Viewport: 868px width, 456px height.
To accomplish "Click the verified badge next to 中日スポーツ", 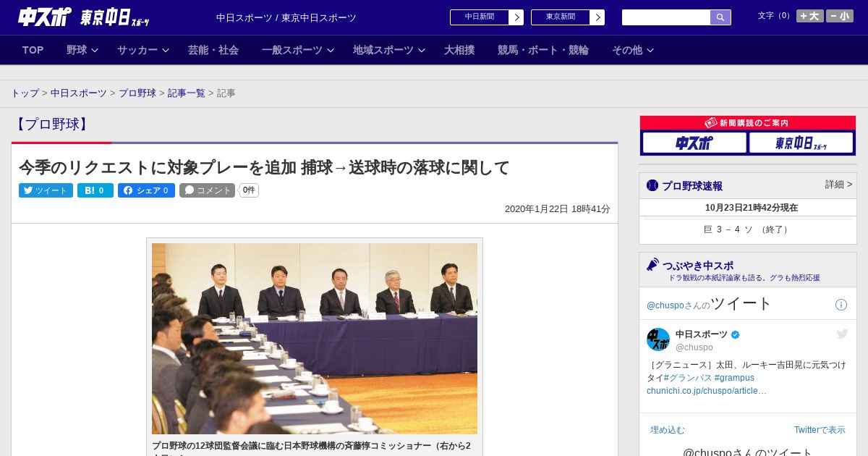I will [736, 334].
